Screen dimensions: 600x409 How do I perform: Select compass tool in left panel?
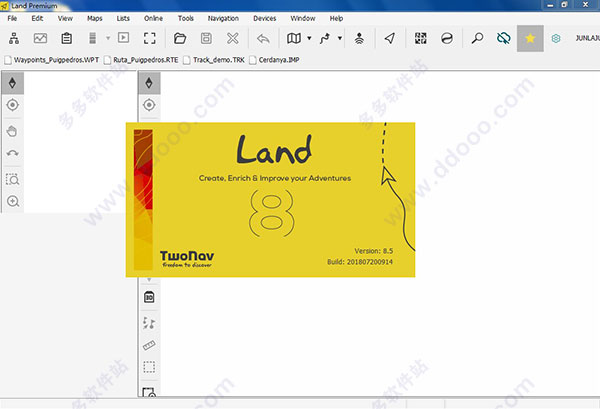tap(12, 83)
